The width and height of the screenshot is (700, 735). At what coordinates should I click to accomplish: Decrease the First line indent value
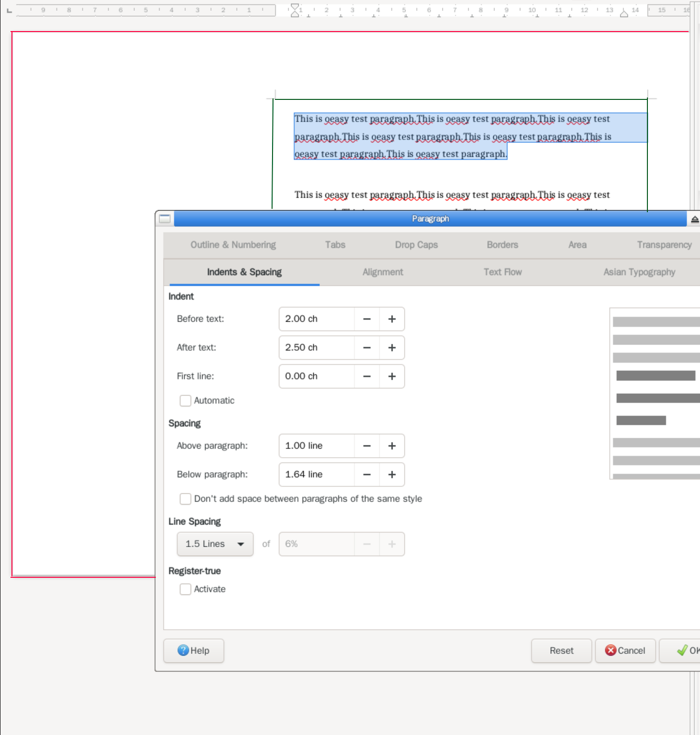(367, 376)
